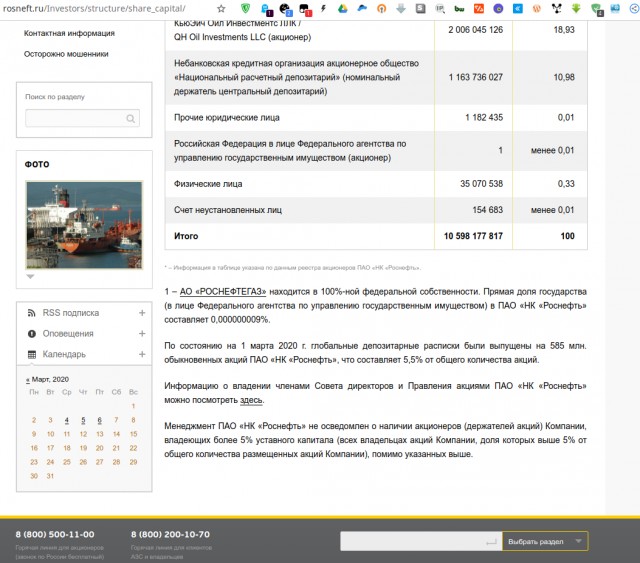Click the green down-arrow extension icon
The image size is (640, 563).
pyautogui.click(x=576, y=8)
